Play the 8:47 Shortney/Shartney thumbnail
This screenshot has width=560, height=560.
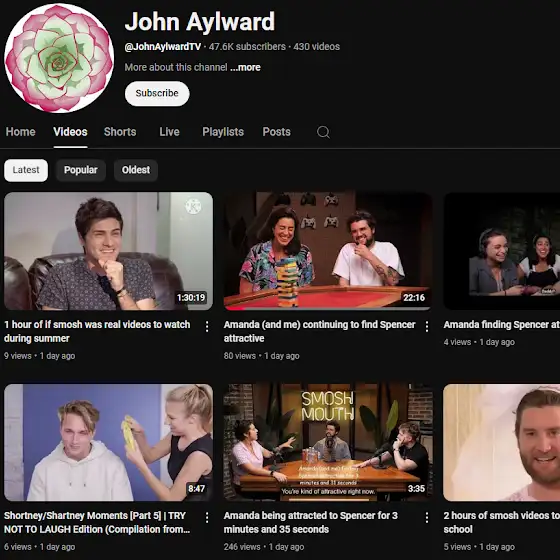(109, 442)
